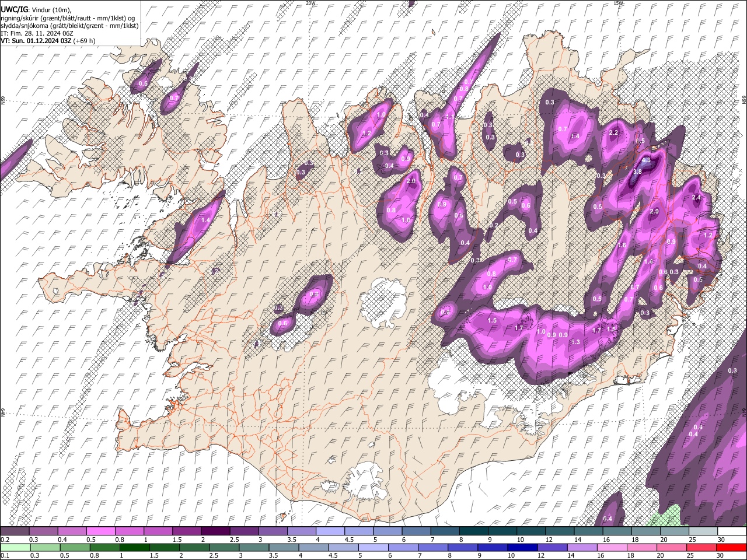The width and height of the screenshot is (747, 560).
Task: Click the 'UWC/IG: Vindur (10m)' title text
Action: pos(36,10)
